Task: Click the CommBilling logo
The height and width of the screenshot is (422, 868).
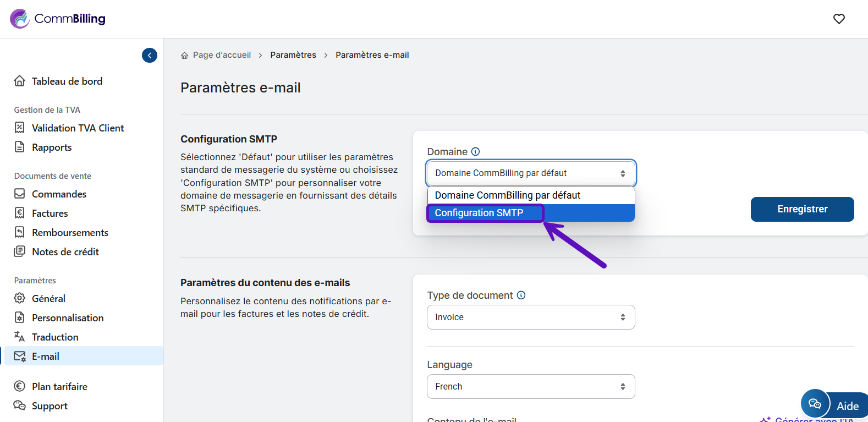Action: [58, 19]
